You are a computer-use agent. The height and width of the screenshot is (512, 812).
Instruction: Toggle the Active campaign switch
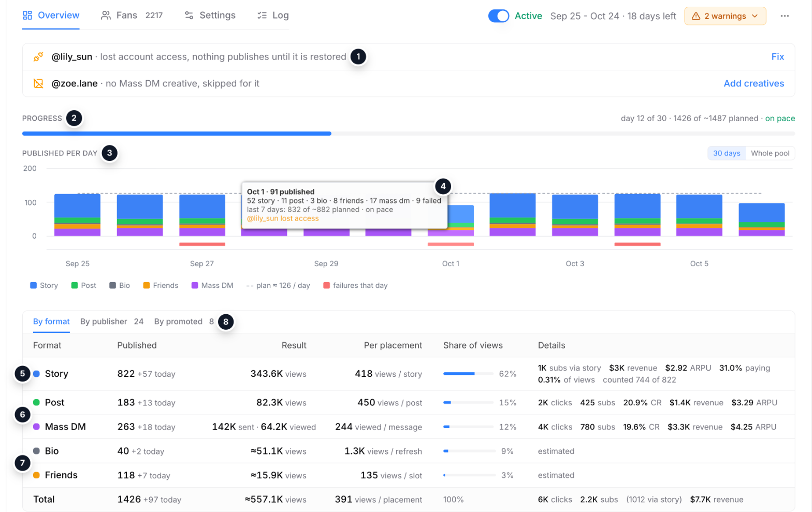(499, 16)
